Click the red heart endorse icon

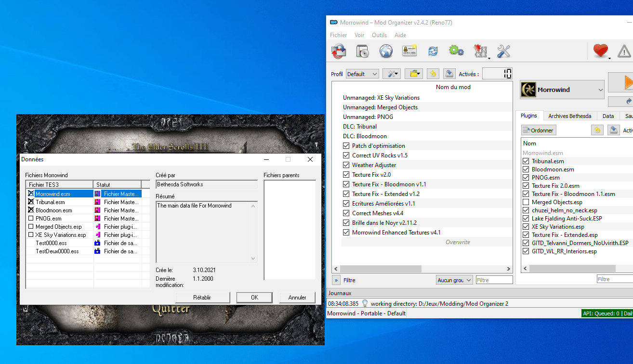(601, 51)
